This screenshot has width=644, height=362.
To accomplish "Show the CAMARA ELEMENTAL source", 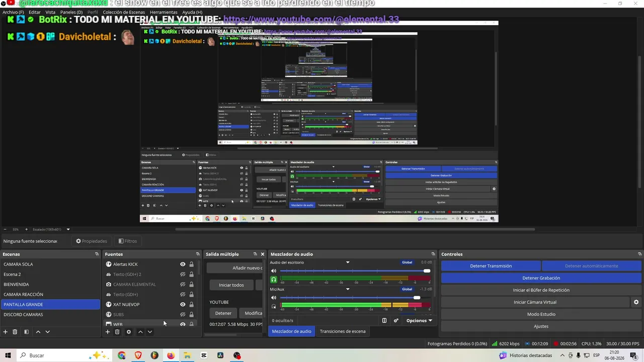I will point(183,285).
